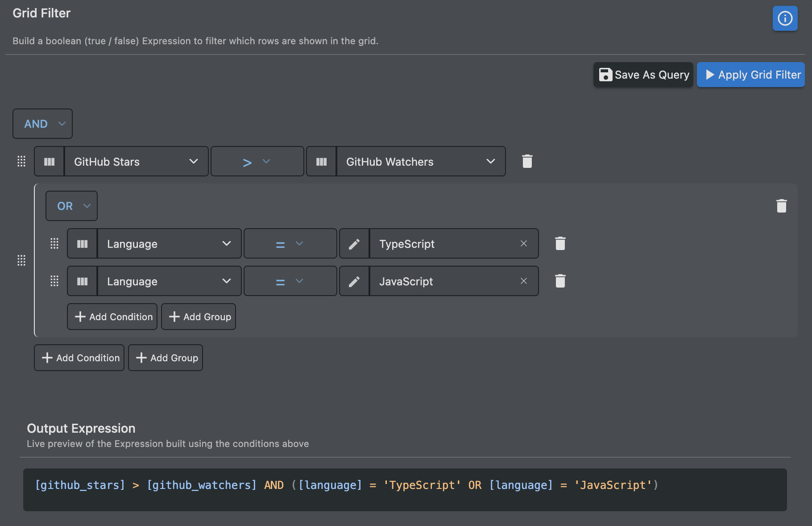The image size is (812, 526).
Task: Grab the GitHub Stars row drag handle
Action: tap(21, 161)
